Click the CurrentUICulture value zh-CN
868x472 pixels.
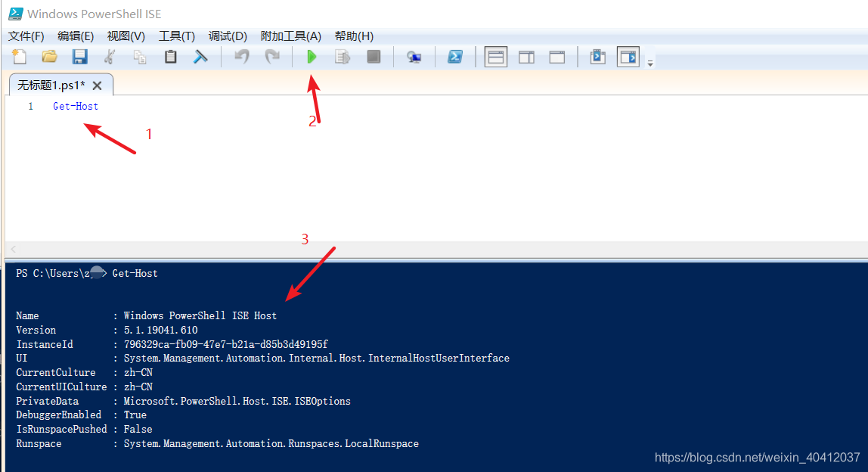[138, 387]
